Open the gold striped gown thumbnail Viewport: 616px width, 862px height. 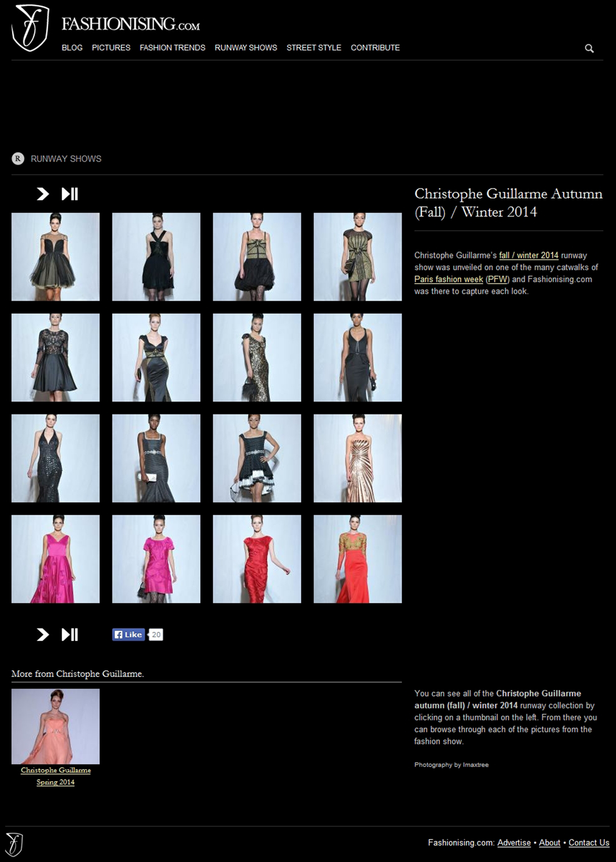tap(357, 458)
